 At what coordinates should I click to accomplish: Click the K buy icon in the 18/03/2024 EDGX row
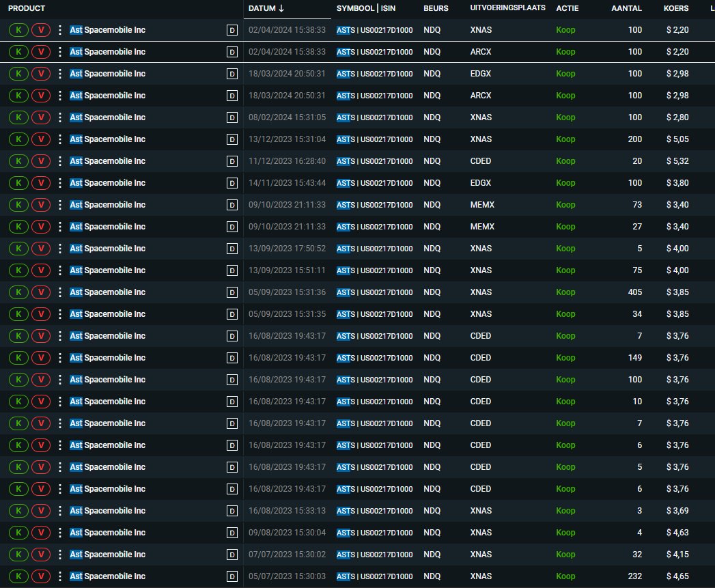[18, 74]
